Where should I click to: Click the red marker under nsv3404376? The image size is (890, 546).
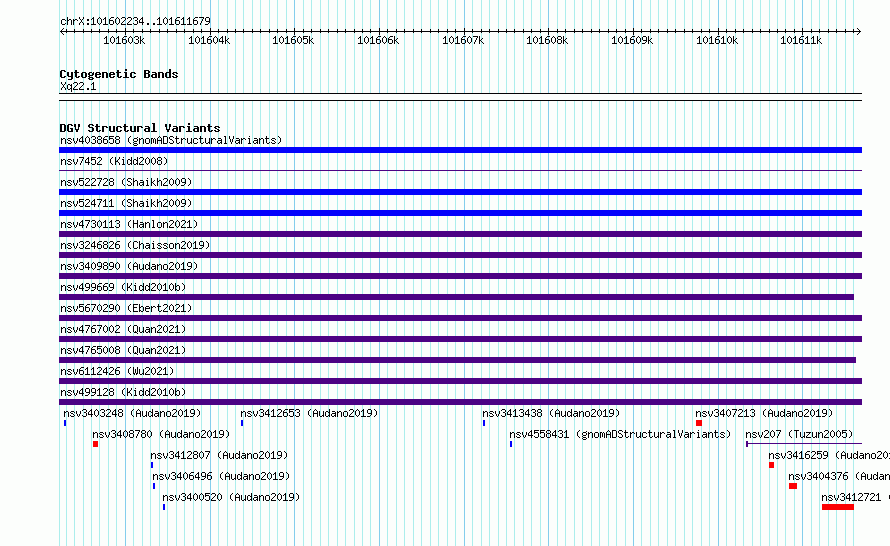(x=793, y=486)
